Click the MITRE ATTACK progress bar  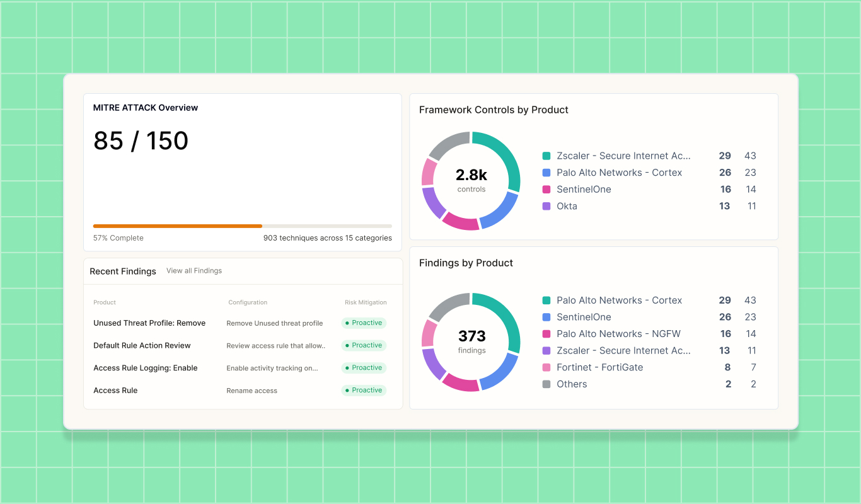[x=243, y=226]
